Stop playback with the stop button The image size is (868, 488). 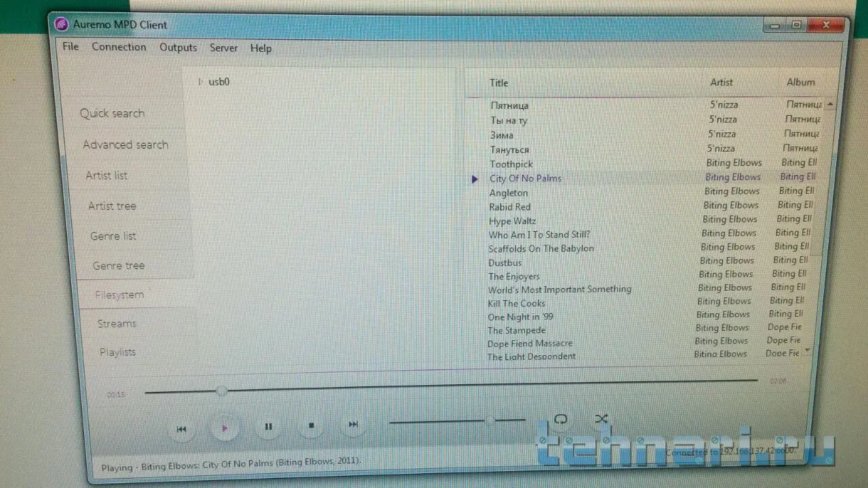pyautogui.click(x=311, y=426)
